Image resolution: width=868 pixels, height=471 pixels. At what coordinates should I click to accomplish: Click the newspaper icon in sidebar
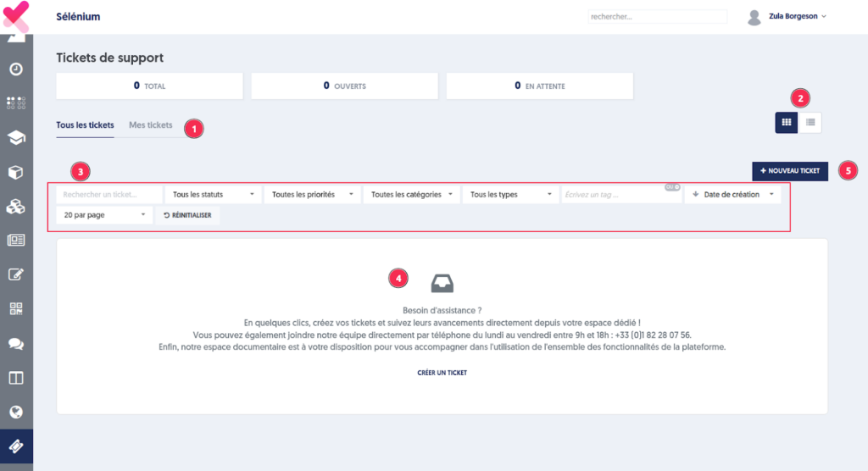coord(16,240)
